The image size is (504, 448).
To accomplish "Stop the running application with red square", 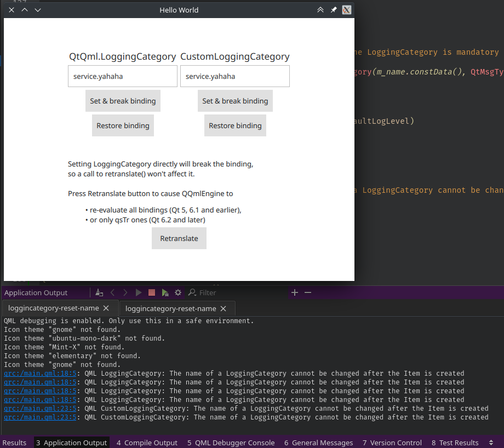I will click(152, 292).
